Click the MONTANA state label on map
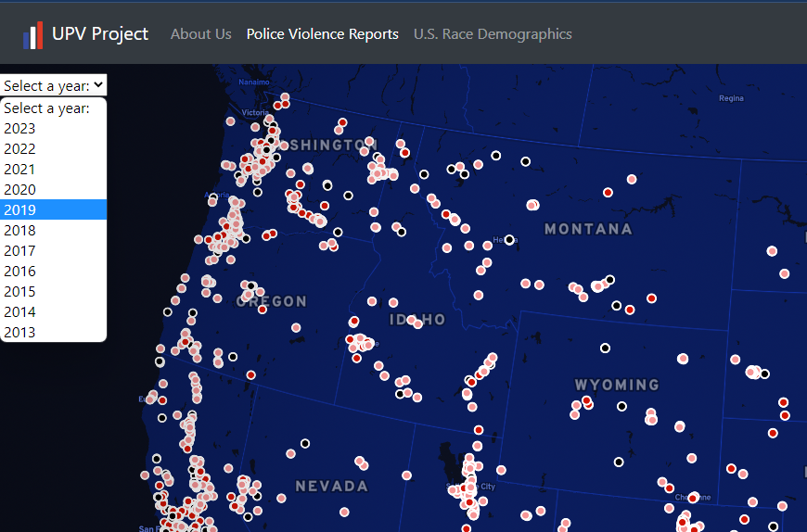The width and height of the screenshot is (807, 532). coord(588,229)
